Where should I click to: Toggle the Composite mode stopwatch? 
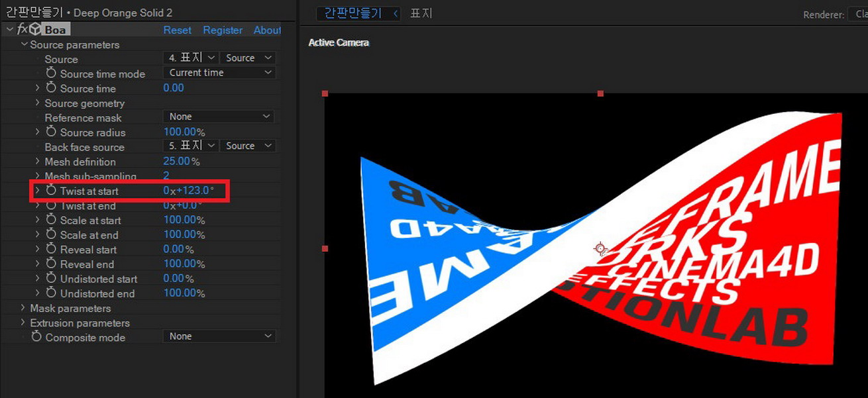pos(36,337)
